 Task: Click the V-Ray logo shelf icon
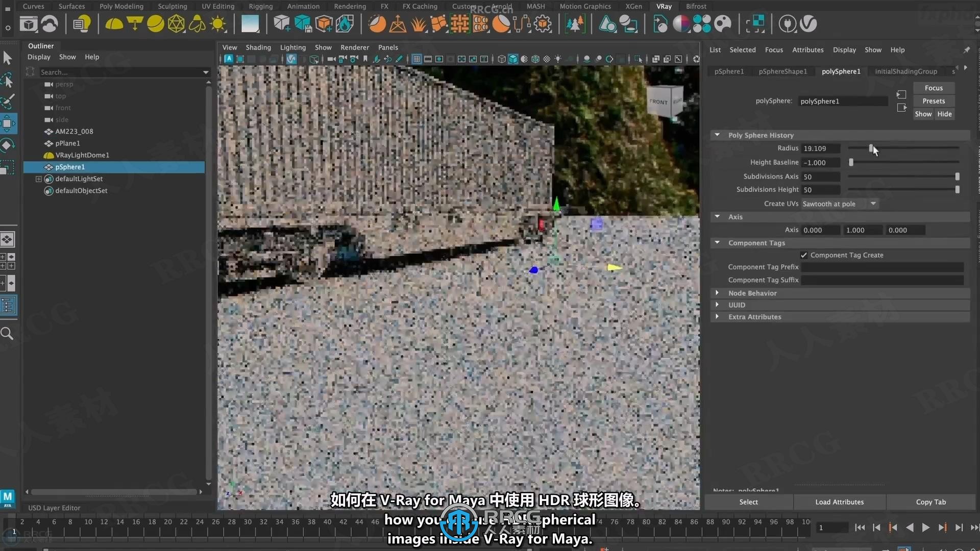(x=808, y=24)
